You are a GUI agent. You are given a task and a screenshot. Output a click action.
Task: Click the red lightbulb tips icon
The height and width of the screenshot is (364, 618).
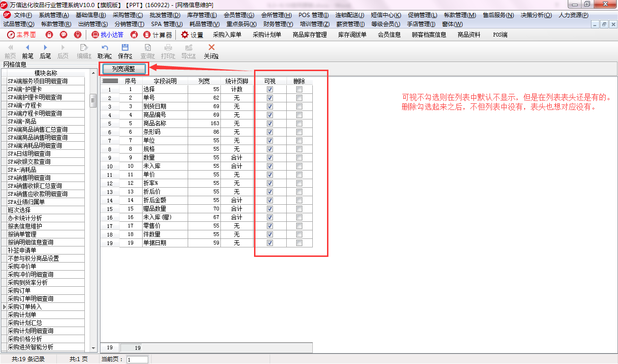[78, 35]
